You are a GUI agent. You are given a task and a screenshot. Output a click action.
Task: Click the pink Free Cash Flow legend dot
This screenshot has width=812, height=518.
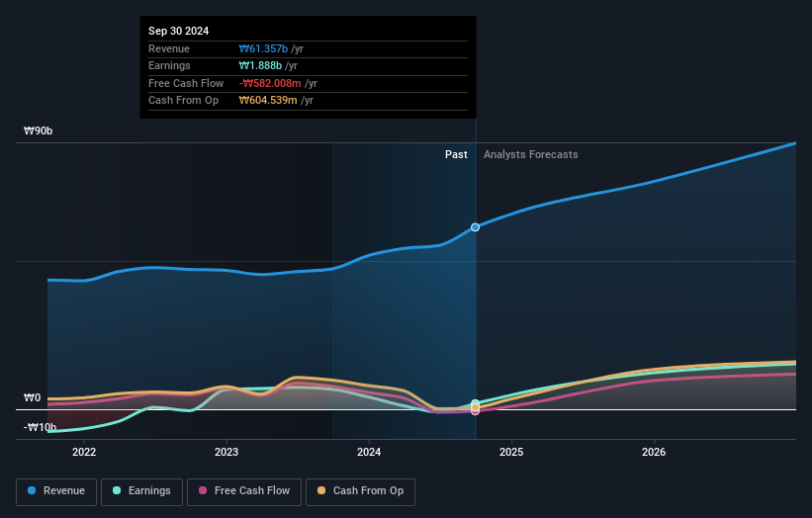click(x=203, y=490)
